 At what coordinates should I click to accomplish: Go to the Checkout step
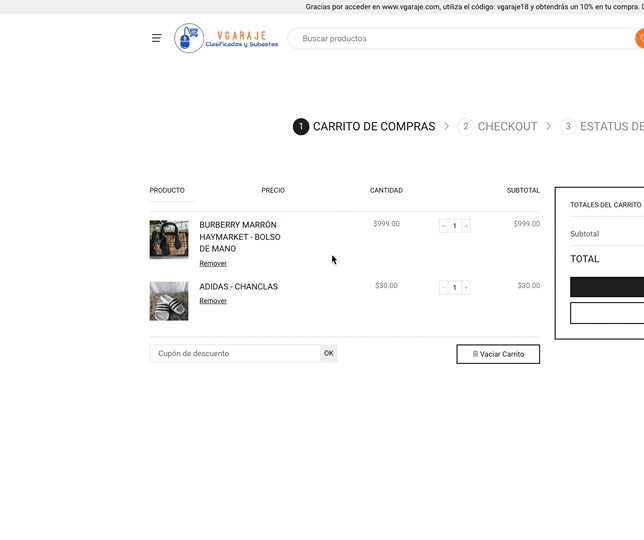(x=497, y=126)
